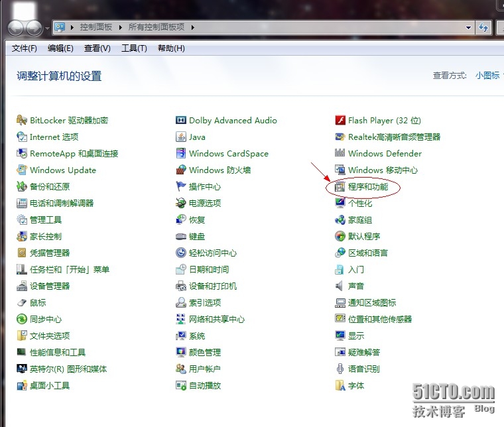Open the 位置和其他传感器 link
This screenshot has height=427, width=504.
click(380, 319)
